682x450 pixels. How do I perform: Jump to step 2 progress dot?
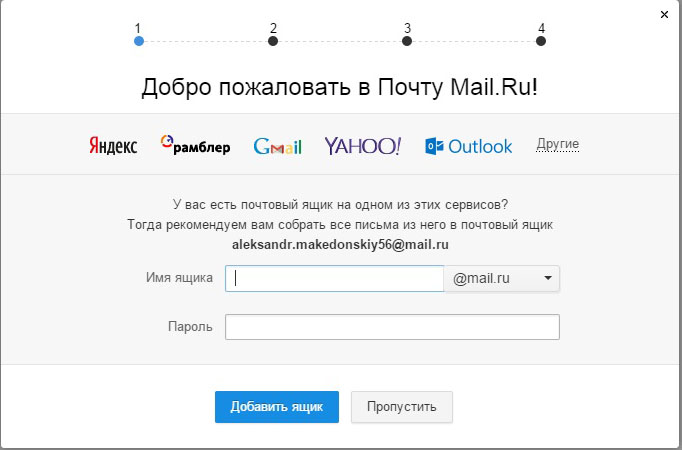[273, 41]
